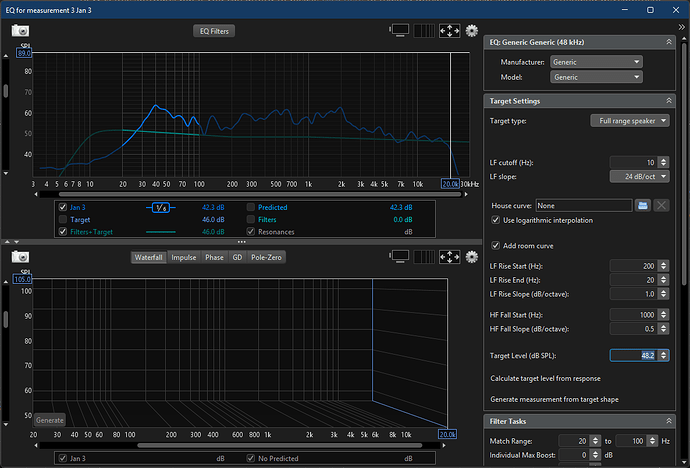Disable the Add room curve checkbox

[x=496, y=245]
